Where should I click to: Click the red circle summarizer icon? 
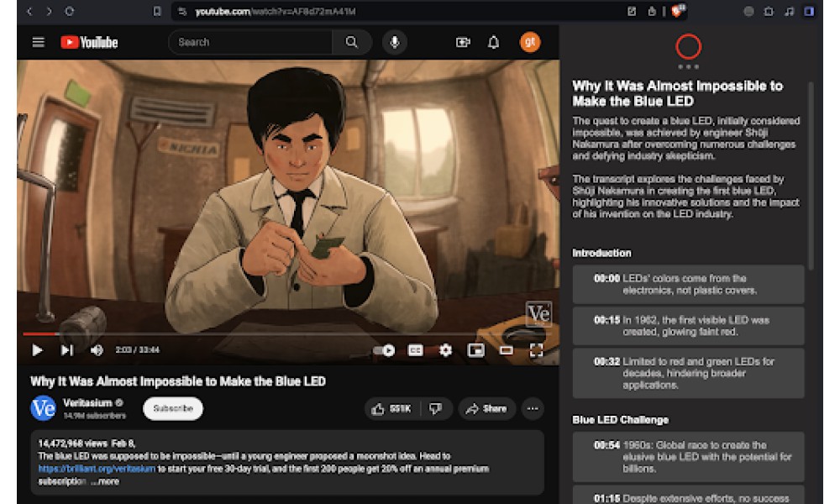pos(689,46)
